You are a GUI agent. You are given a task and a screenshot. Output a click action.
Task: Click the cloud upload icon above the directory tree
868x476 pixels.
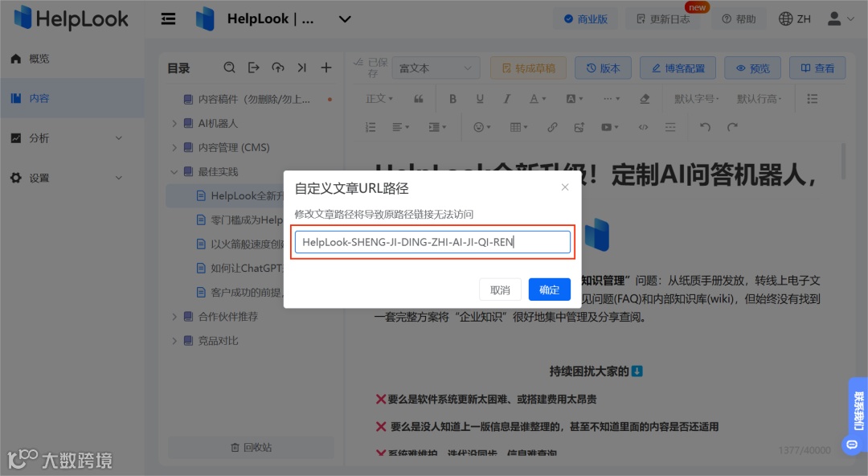pyautogui.click(x=277, y=68)
